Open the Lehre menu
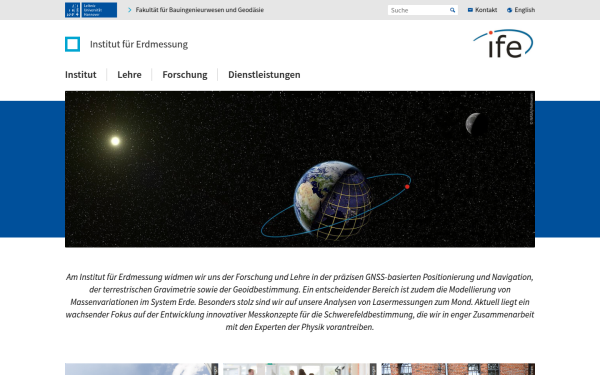Viewport: 600px width, 375px height. click(129, 75)
